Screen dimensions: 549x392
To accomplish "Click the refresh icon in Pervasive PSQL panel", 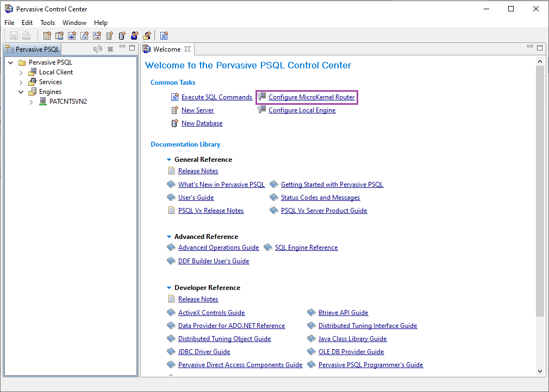I will [98, 49].
